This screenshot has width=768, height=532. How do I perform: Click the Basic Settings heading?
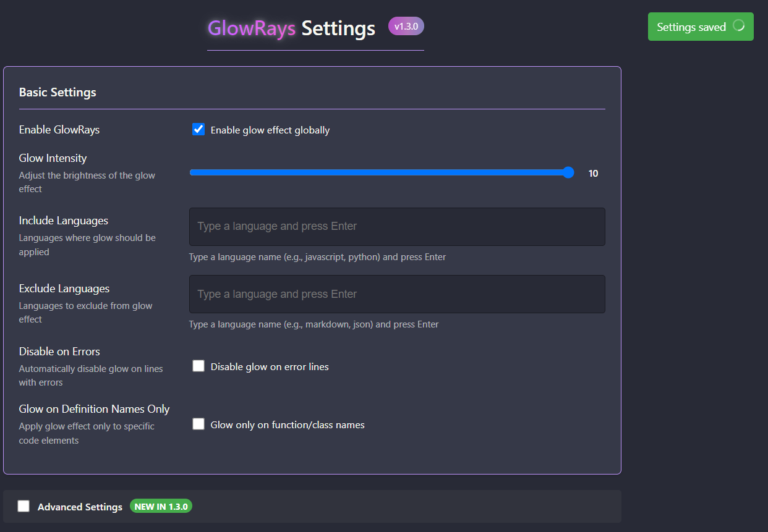coord(58,93)
